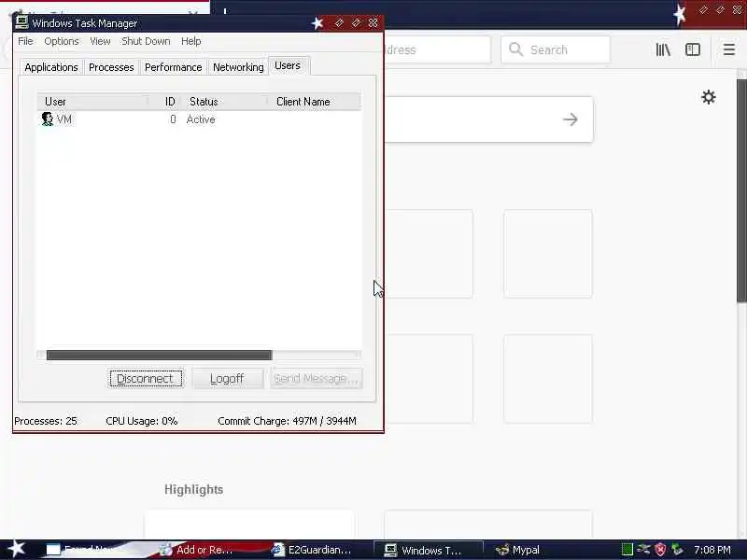Click the green CPU meter tray icon
The height and width of the screenshot is (560, 747).
click(627, 550)
